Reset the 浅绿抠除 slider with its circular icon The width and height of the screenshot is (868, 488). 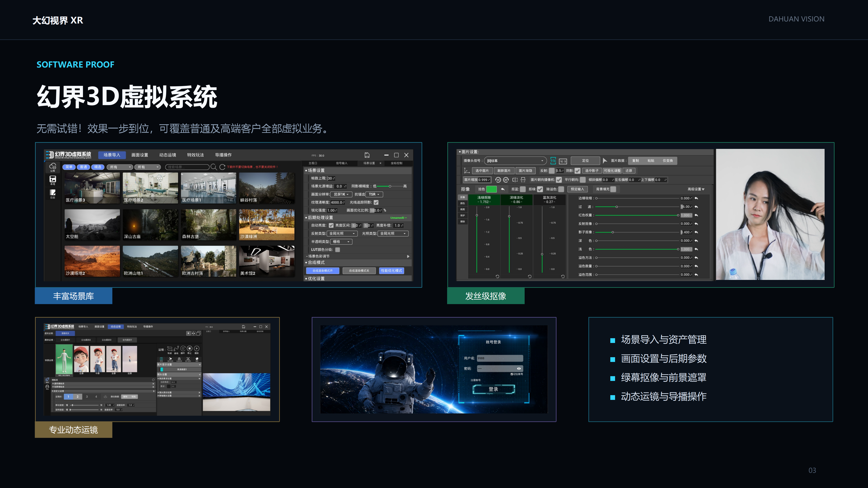(x=497, y=276)
